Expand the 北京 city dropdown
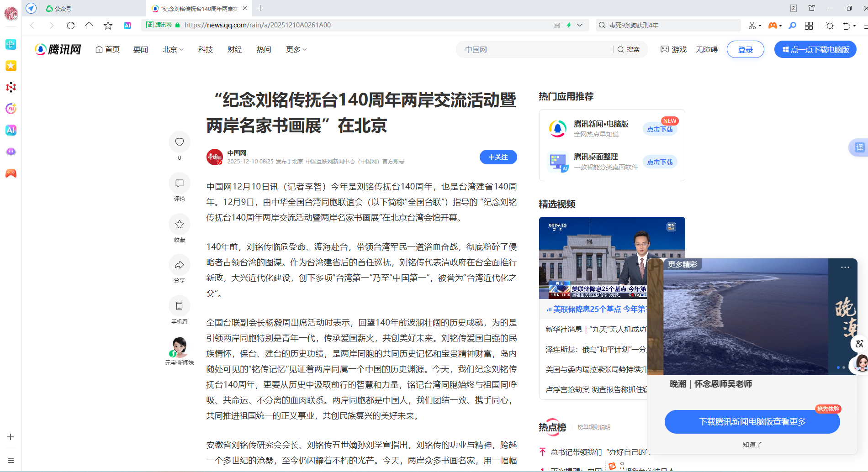Viewport: 868px width, 472px height. tap(173, 49)
